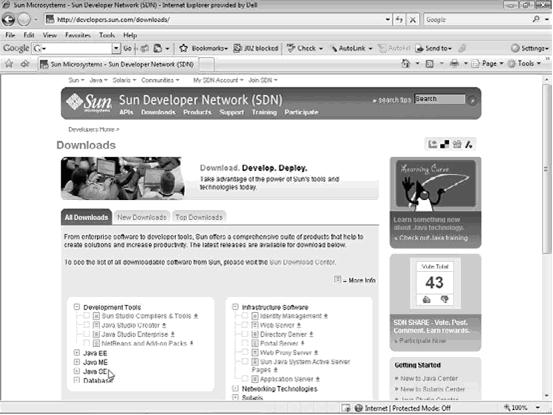
Task: Switch to the New Downloads tab
Action: click(142, 217)
